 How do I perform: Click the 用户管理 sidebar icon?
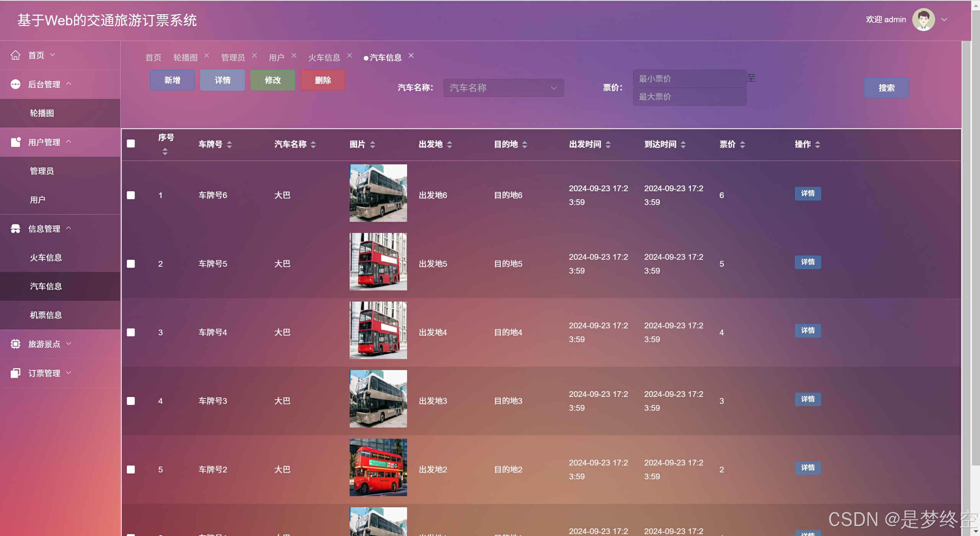15,142
